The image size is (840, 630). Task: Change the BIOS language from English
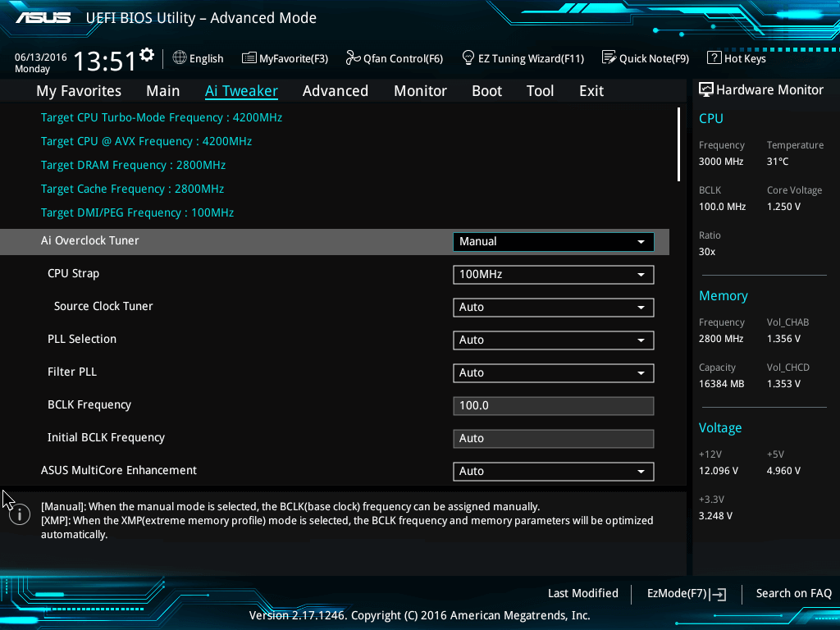198,58
